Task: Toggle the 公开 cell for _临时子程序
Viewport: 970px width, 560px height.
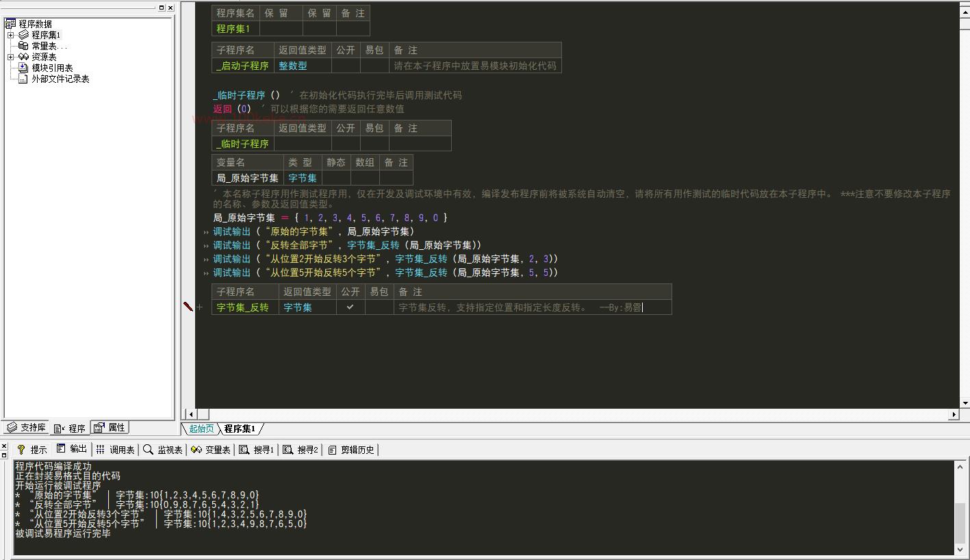Action: (x=346, y=144)
